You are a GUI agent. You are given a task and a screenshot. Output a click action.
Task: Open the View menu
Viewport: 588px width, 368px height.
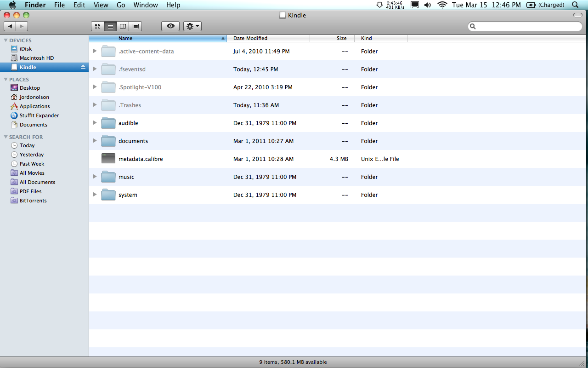pyautogui.click(x=101, y=5)
